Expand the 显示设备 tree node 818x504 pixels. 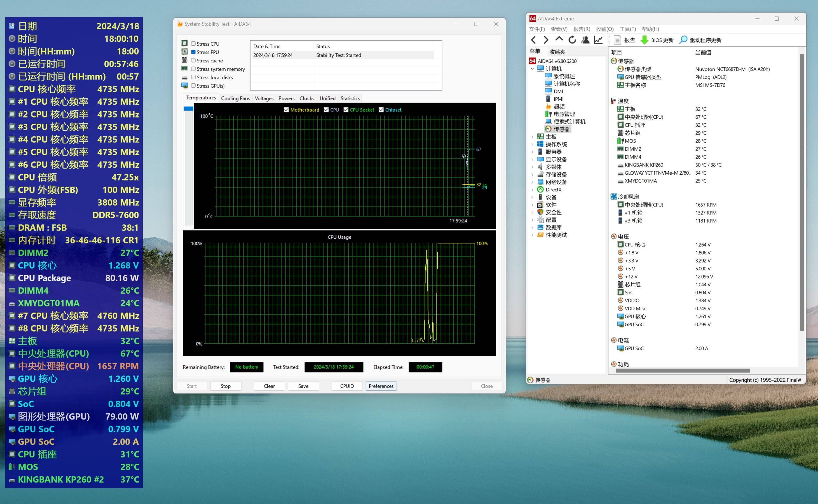[532, 159]
